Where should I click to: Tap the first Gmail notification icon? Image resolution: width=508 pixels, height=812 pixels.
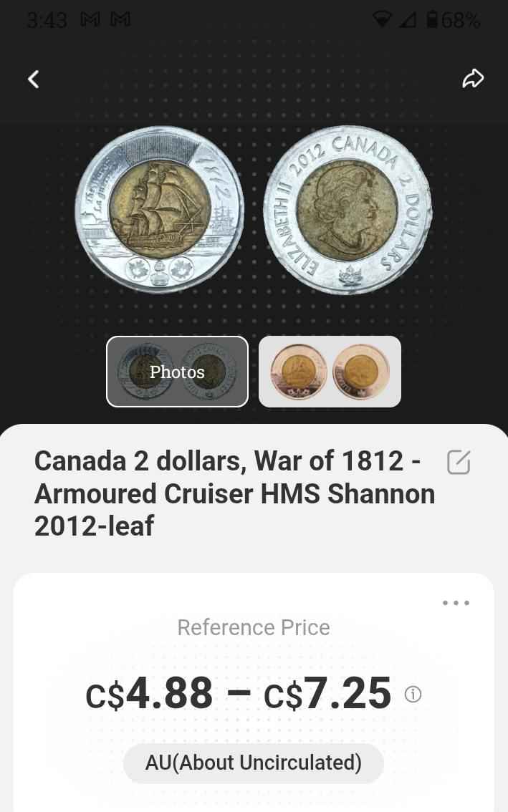[x=90, y=19]
